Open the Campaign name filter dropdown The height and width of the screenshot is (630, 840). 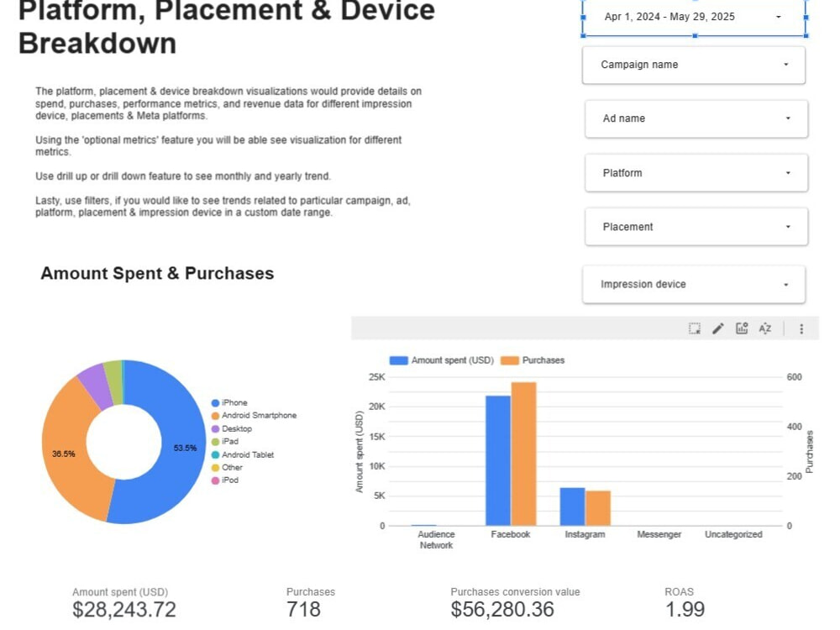click(x=694, y=65)
